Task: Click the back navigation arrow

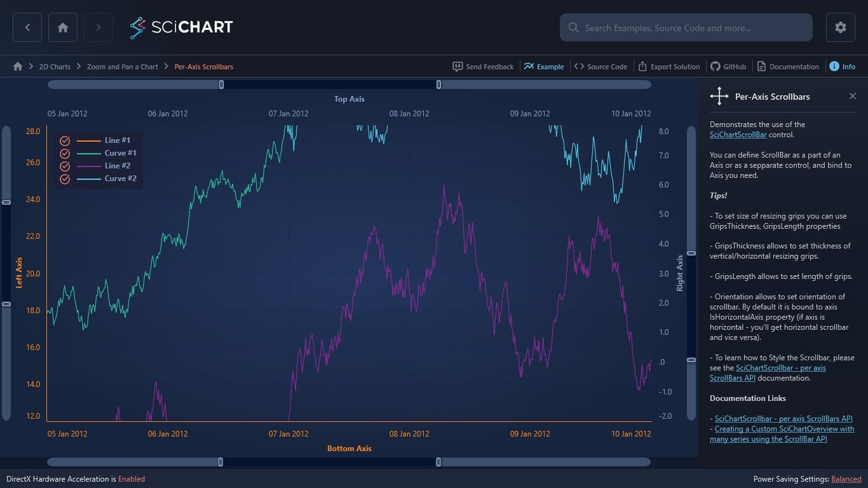Action: coord(27,27)
